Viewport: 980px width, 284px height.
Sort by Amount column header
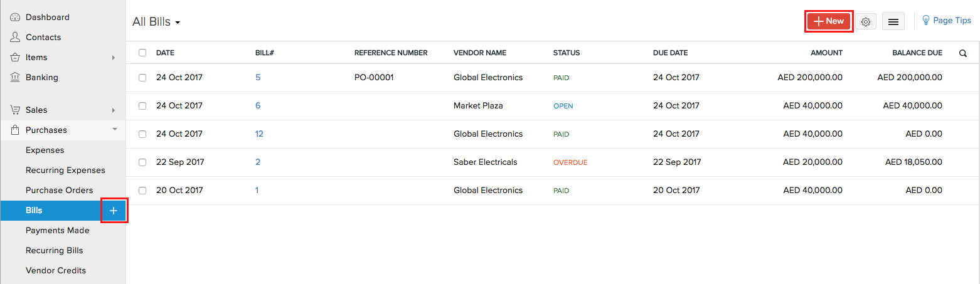coord(826,53)
